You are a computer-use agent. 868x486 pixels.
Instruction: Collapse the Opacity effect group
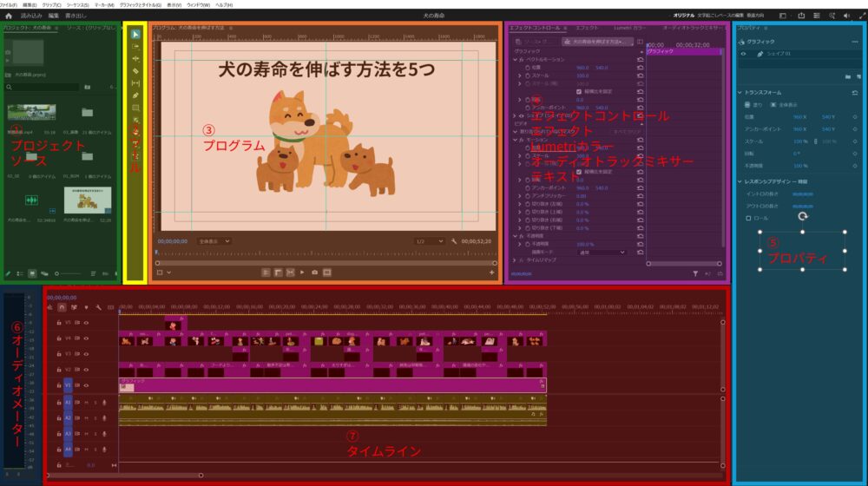point(516,236)
